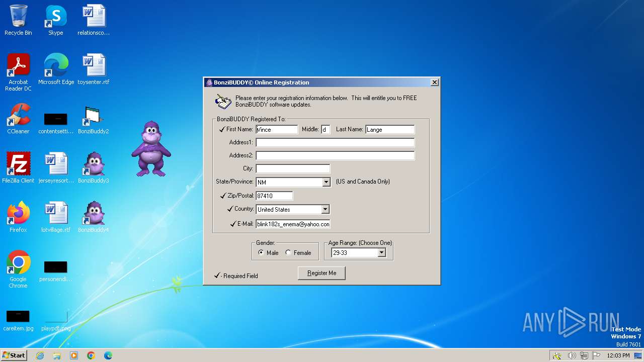Open BonziBuddy4 desktop shortcut
This screenshot has height=362, width=644.
tap(94, 217)
